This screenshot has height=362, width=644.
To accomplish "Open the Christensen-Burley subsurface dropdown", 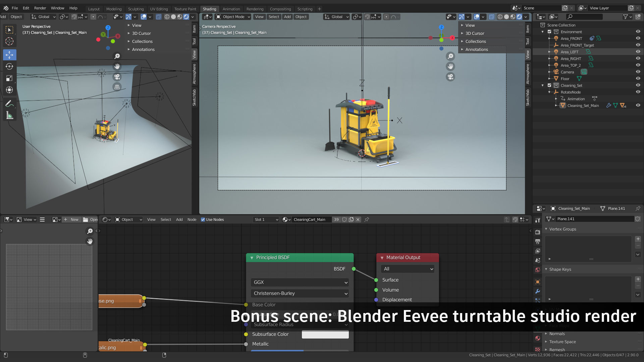I will point(300,293).
